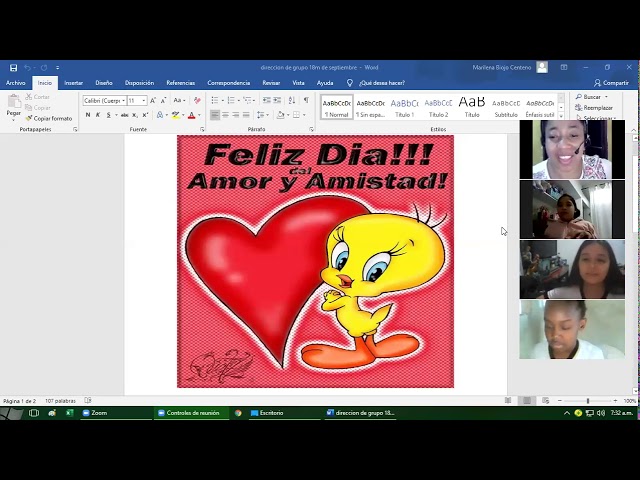Switch to the Revisar tab
The width and height of the screenshot is (640, 480).
(271, 83)
